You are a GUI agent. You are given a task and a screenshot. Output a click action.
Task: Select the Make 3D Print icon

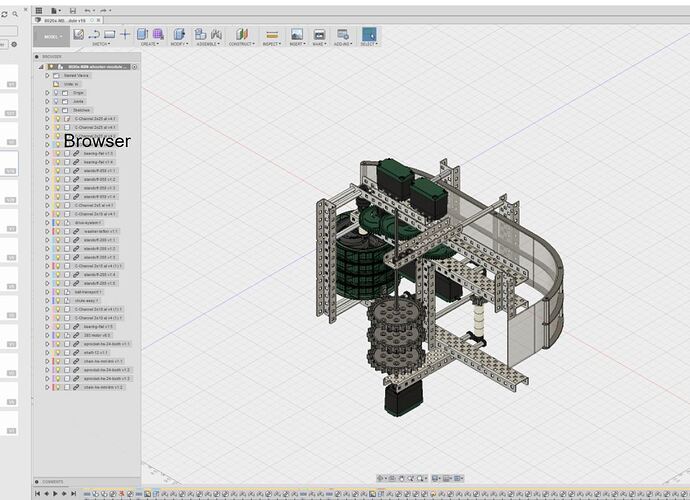319,34
